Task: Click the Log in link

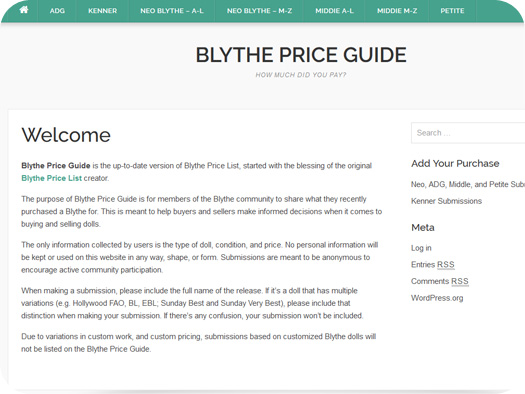Action: click(x=421, y=248)
